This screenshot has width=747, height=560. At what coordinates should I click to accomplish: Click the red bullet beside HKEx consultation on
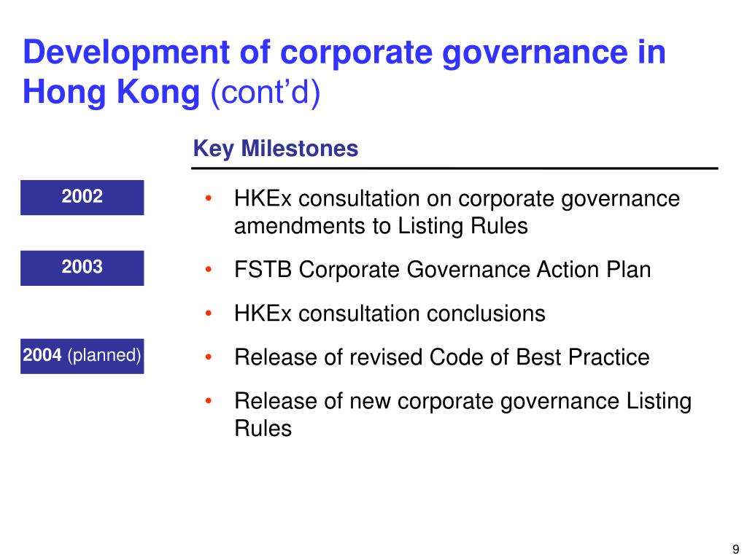tap(208, 198)
